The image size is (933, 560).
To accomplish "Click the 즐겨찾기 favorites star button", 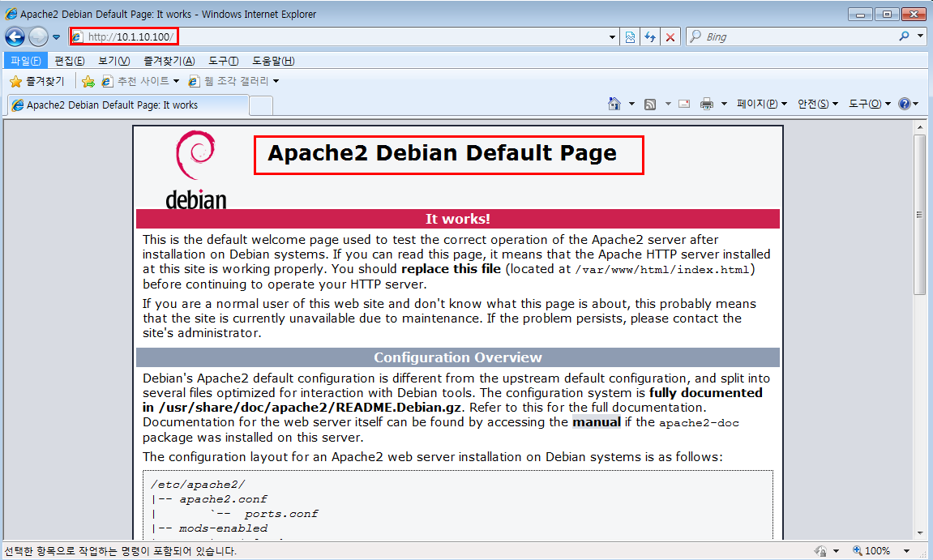I will click(37, 81).
